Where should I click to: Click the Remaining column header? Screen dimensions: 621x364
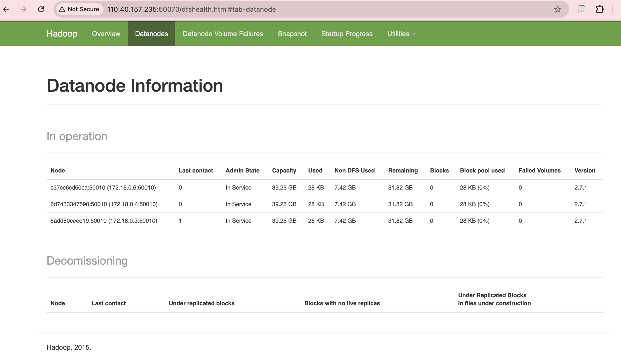click(x=403, y=171)
